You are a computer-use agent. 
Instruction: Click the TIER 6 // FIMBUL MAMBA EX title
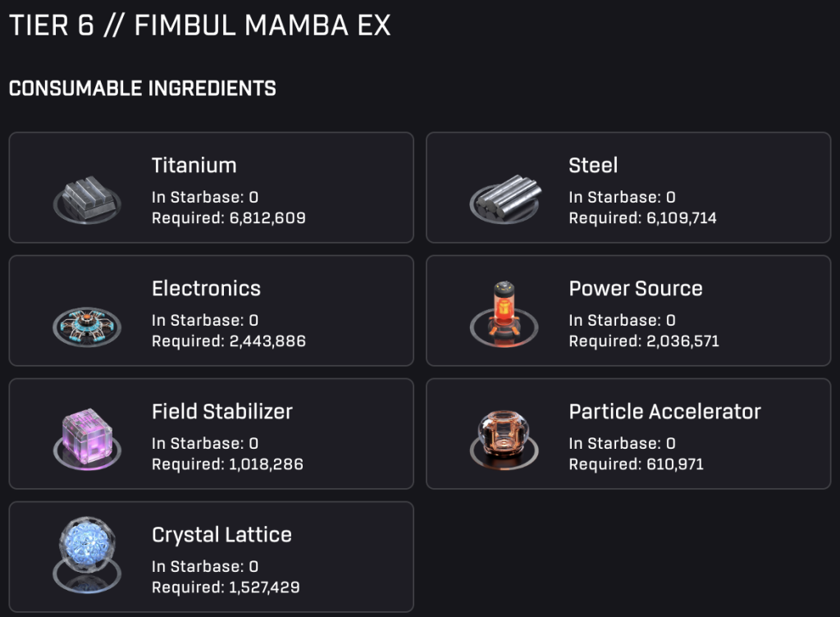click(199, 25)
